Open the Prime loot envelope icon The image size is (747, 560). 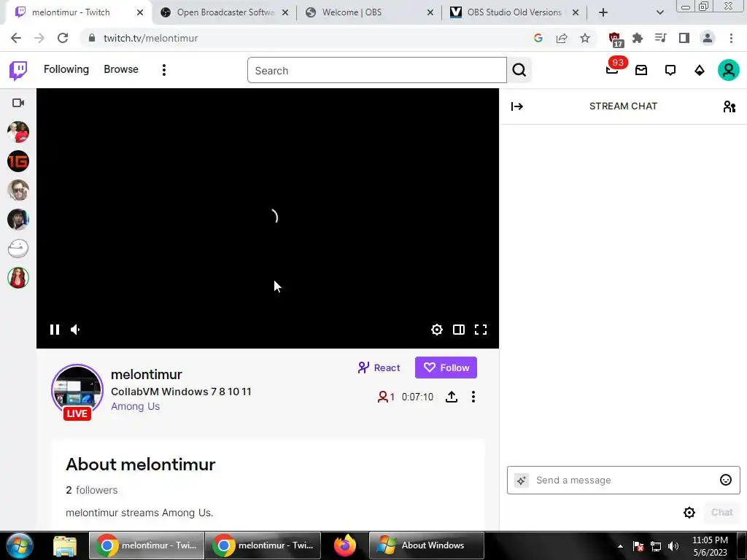click(641, 71)
